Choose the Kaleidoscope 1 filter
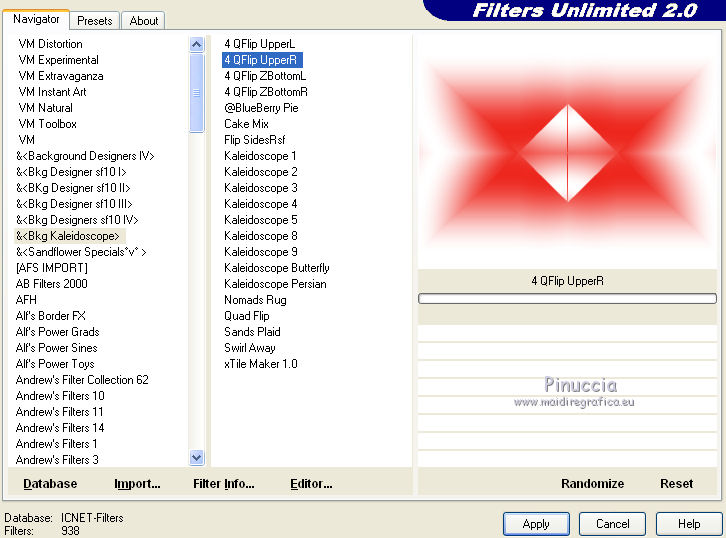Image resolution: width=726 pixels, height=538 pixels. click(x=260, y=156)
